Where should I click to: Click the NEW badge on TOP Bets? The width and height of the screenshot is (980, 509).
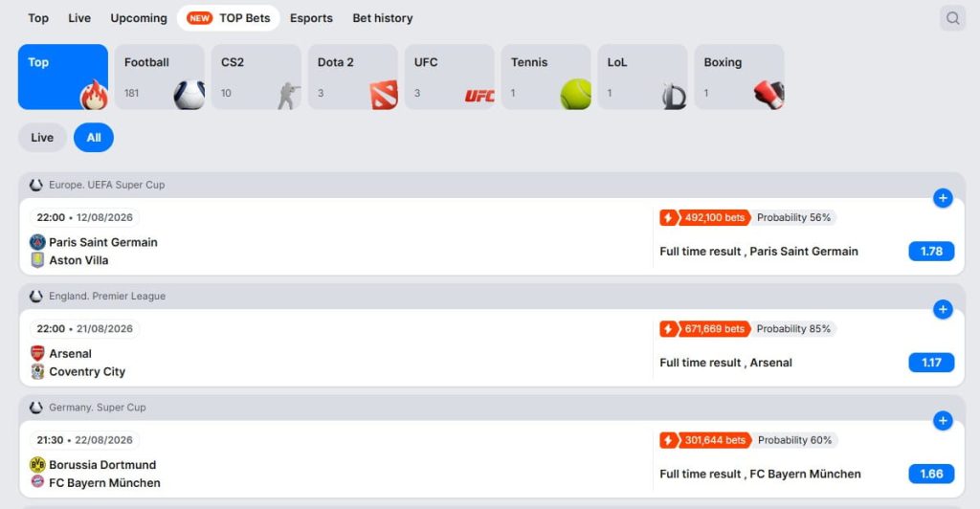(199, 18)
